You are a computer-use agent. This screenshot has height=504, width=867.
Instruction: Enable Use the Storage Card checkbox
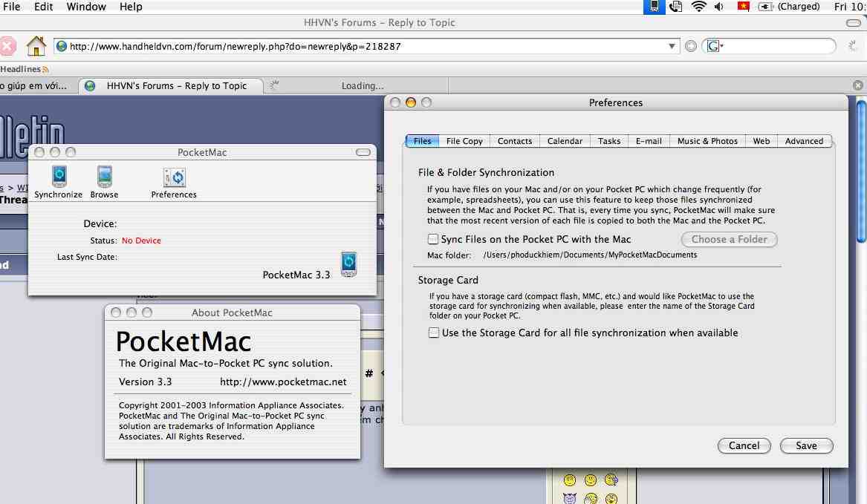[434, 333]
